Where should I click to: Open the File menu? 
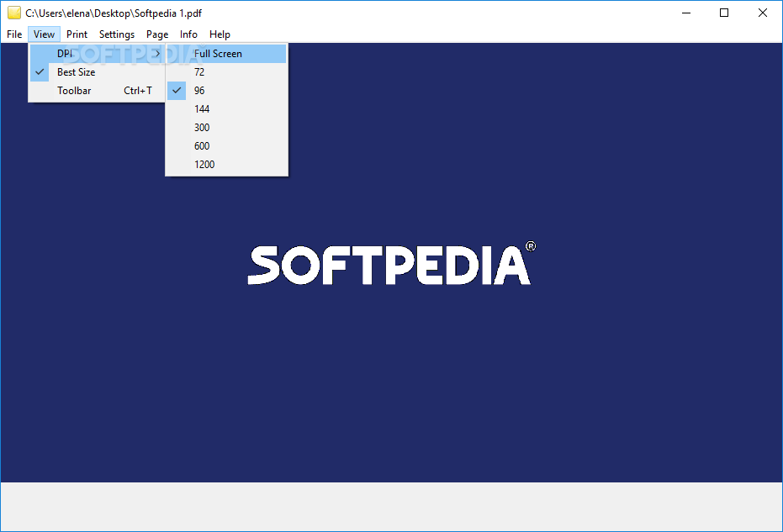(14, 34)
